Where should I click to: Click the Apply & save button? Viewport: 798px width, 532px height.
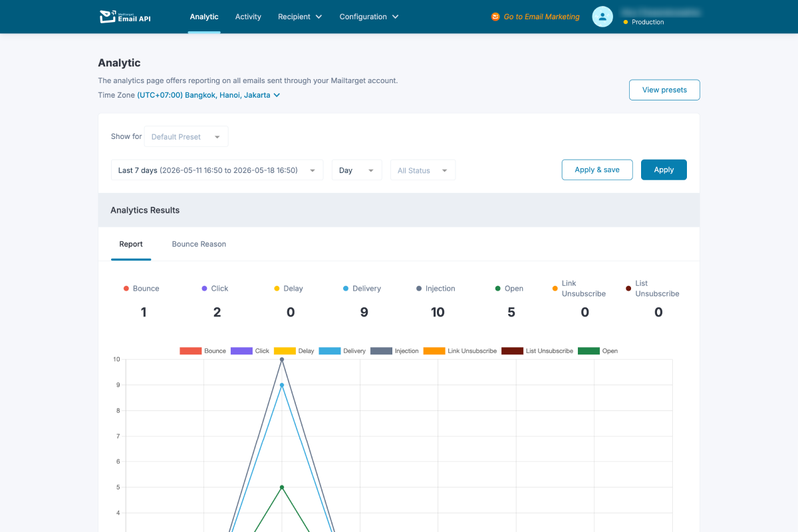(x=597, y=170)
